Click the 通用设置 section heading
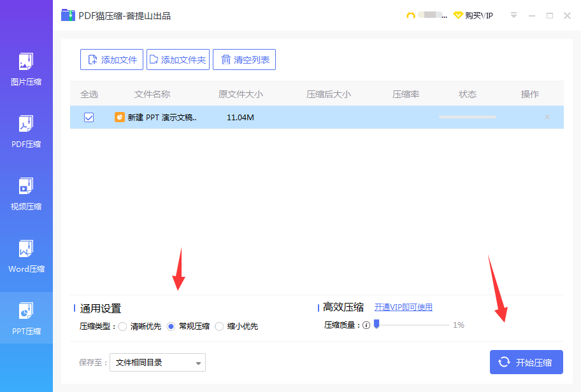Screen dimensions: 581x392 (x=101, y=309)
